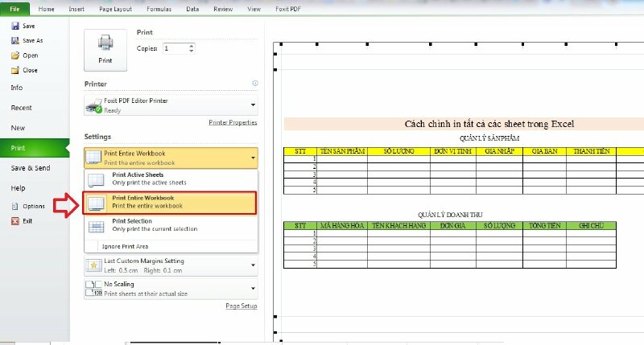Image resolution: width=644 pixels, height=345 pixels.
Task: Switch to the Home ribbon tab
Action: click(47, 9)
